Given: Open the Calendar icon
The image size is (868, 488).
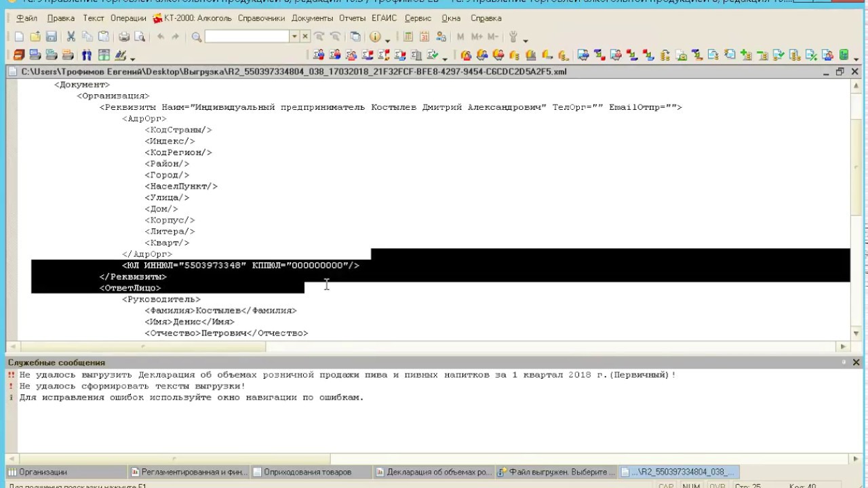Looking at the screenshot, I should coord(425,37).
